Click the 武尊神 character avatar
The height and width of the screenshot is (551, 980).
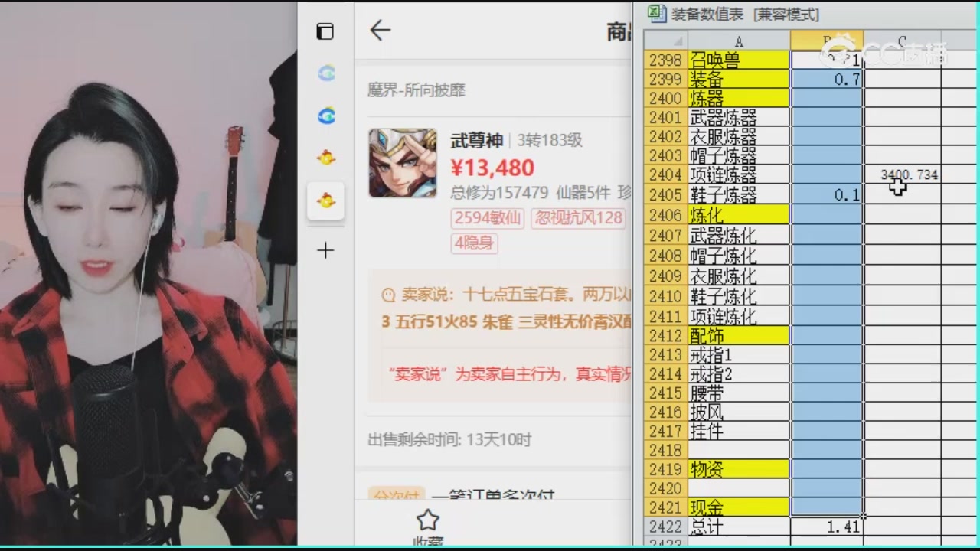403,163
